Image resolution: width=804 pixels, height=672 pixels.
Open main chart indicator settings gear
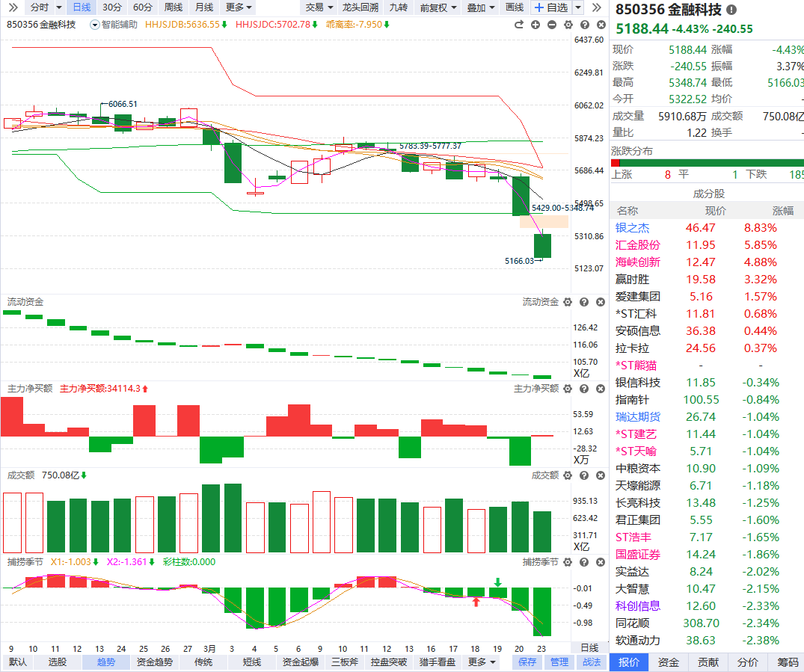[568, 25]
